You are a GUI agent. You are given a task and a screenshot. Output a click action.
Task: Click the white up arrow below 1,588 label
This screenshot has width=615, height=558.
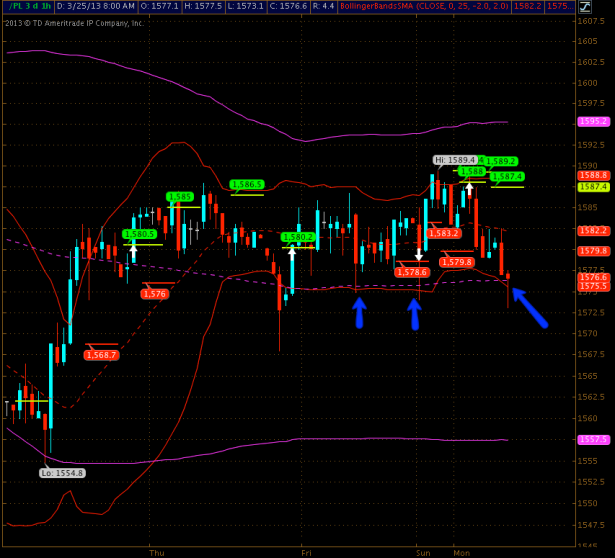tap(468, 188)
